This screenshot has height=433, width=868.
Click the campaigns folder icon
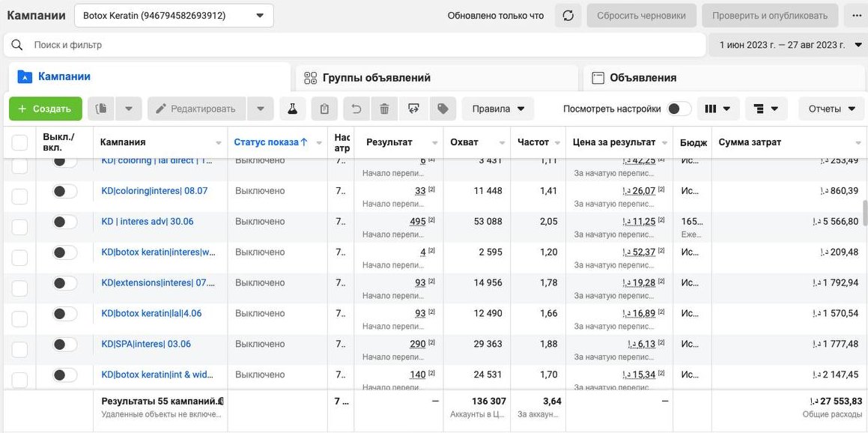click(25, 76)
